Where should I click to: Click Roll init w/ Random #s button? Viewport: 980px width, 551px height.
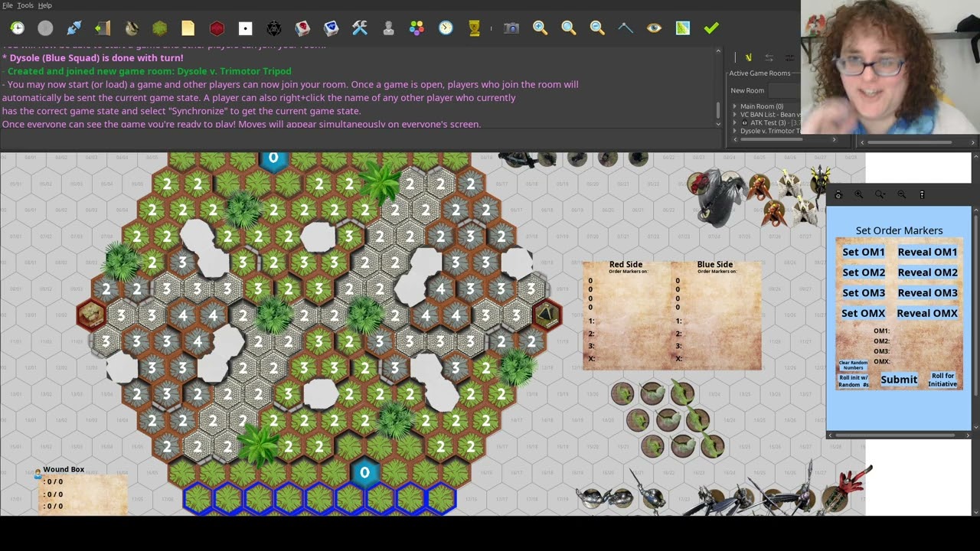pos(853,381)
